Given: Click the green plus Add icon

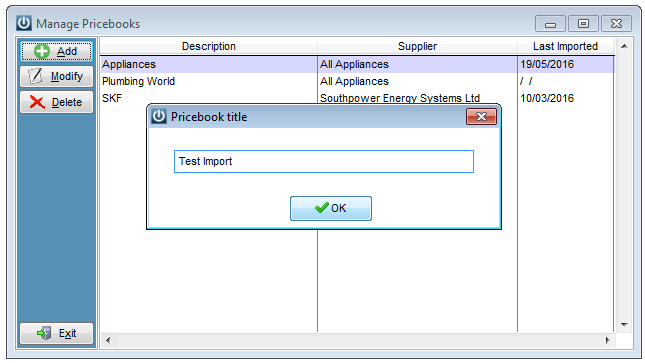Looking at the screenshot, I should [42, 51].
